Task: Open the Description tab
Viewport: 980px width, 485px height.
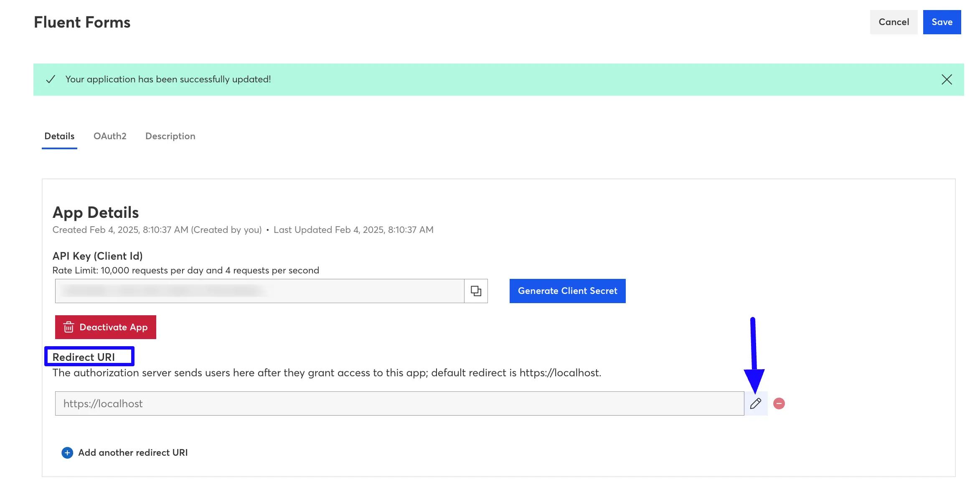Action: (170, 136)
